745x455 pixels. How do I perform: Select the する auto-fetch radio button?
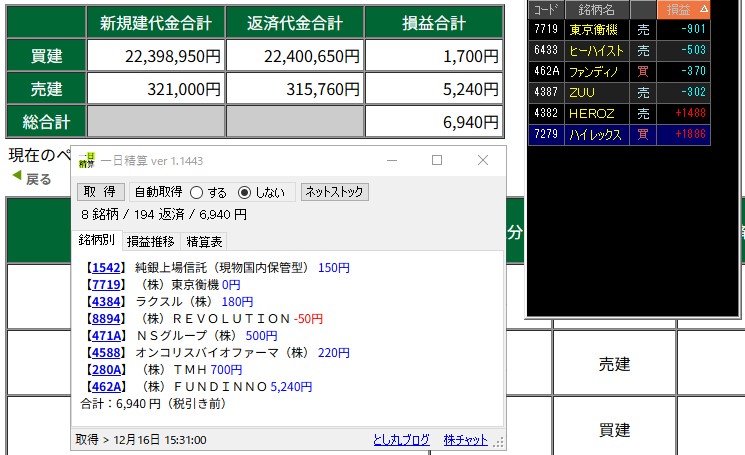pyautogui.click(x=196, y=192)
